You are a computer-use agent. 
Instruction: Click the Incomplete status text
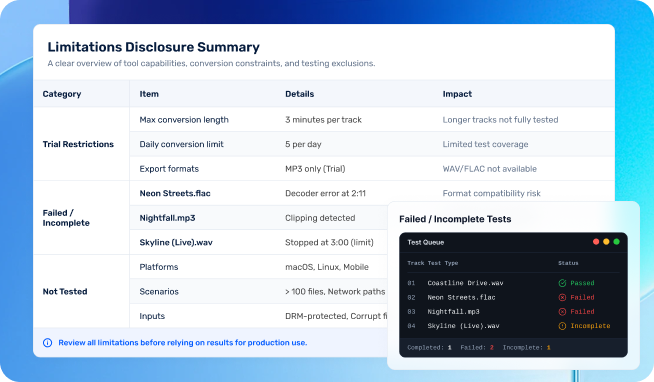[590, 326]
